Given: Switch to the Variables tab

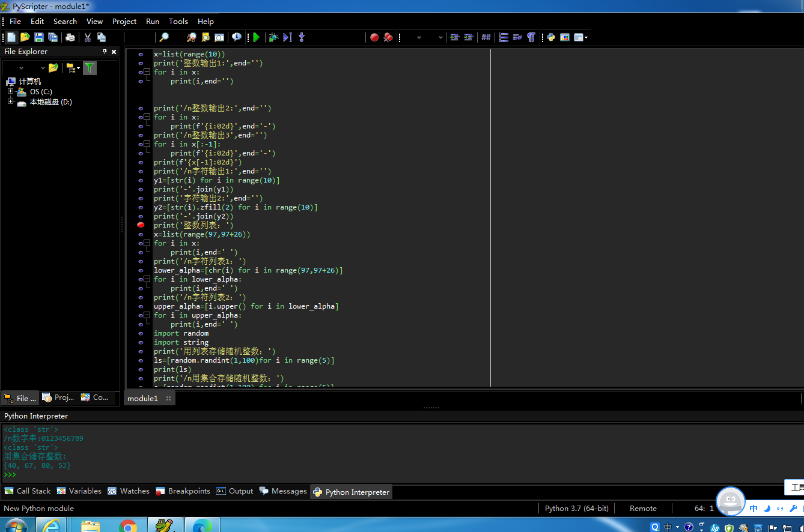Looking at the screenshot, I should pyautogui.click(x=79, y=491).
